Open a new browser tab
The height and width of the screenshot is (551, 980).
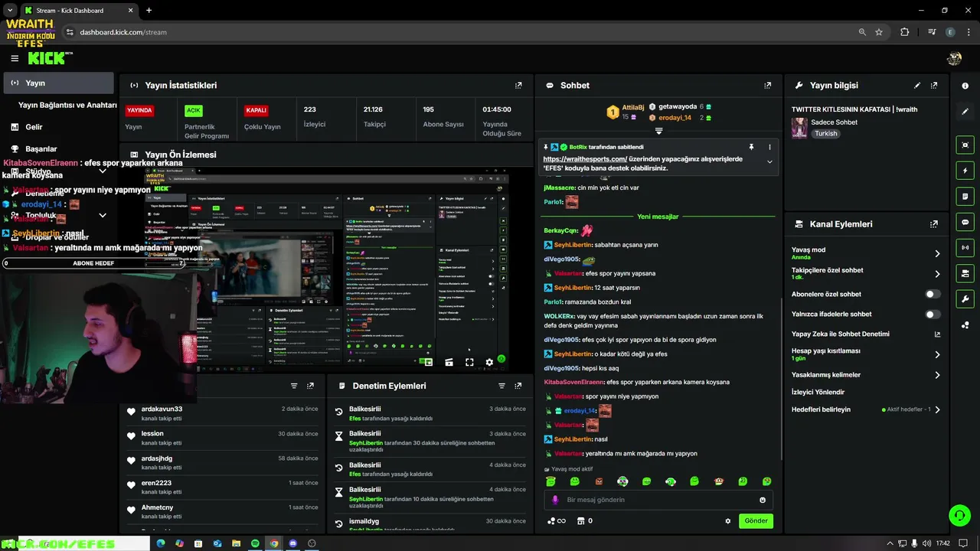coord(149,11)
